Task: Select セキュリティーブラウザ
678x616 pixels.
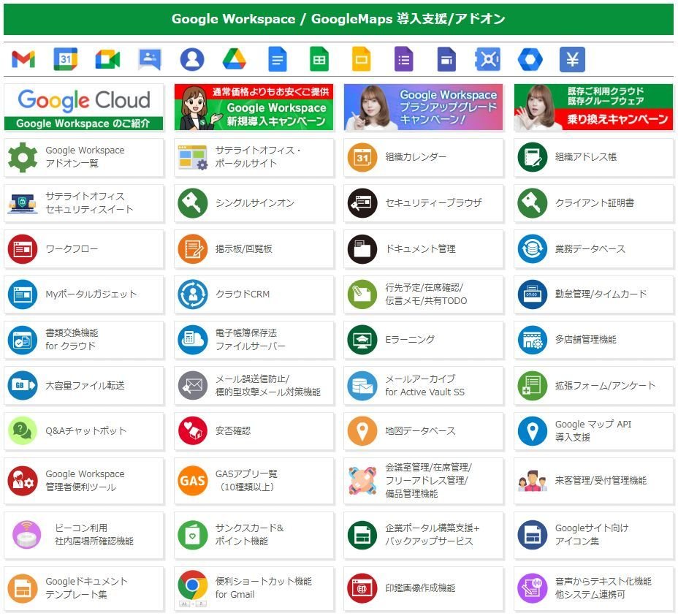Action: click(x=423, y=203)
